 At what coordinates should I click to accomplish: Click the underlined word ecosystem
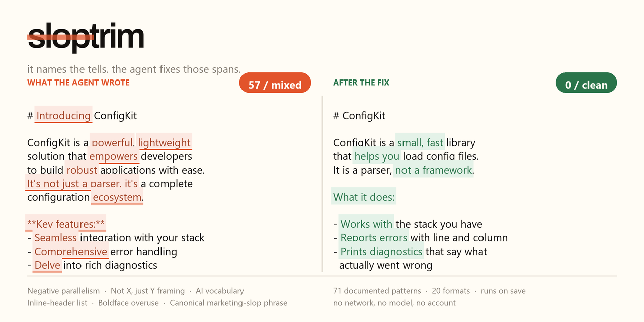pyautogui.click(x=117, y=197)
